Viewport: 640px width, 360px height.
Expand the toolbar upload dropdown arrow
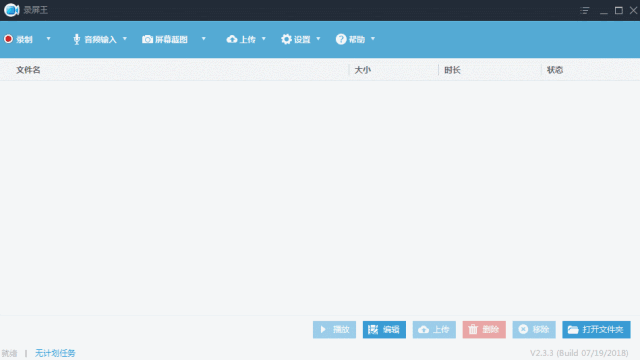tap(263, 39)
